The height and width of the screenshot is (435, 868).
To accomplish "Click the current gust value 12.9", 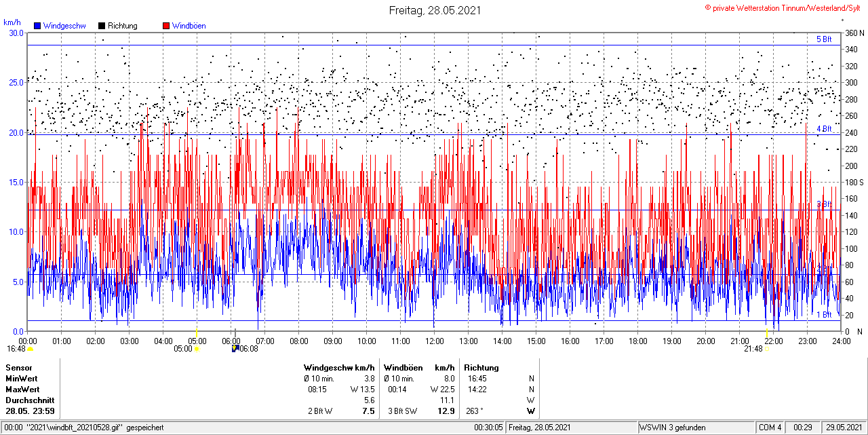I will 447,411.
